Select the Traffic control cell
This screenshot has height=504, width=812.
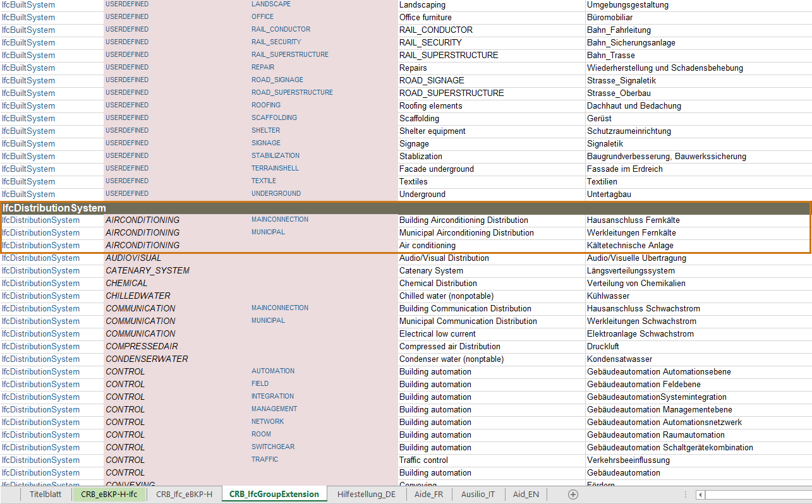tap(491, 460)
